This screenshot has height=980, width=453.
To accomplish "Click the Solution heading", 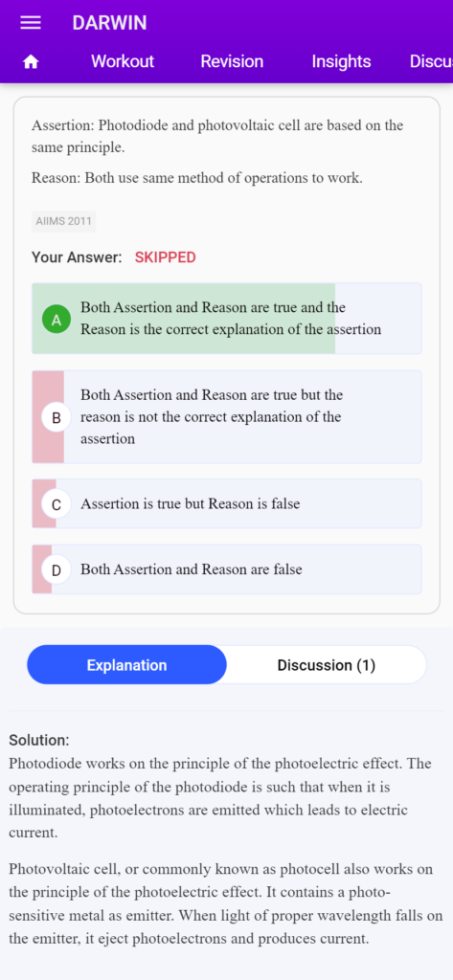I will 39,741.
